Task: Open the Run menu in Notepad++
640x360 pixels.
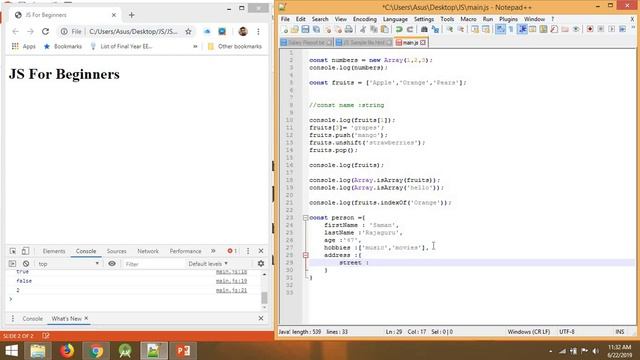Action: (488, 19)
